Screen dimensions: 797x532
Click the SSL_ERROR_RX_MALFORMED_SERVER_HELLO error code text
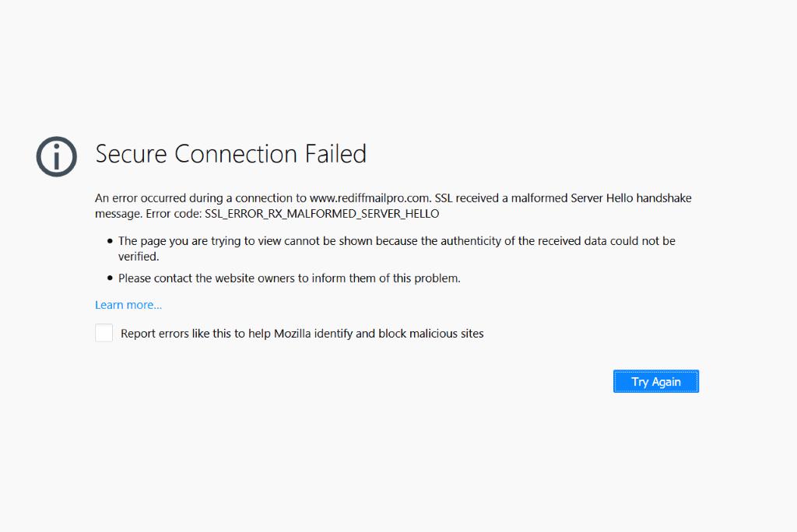pyautogui.click(x=321, y=213)
